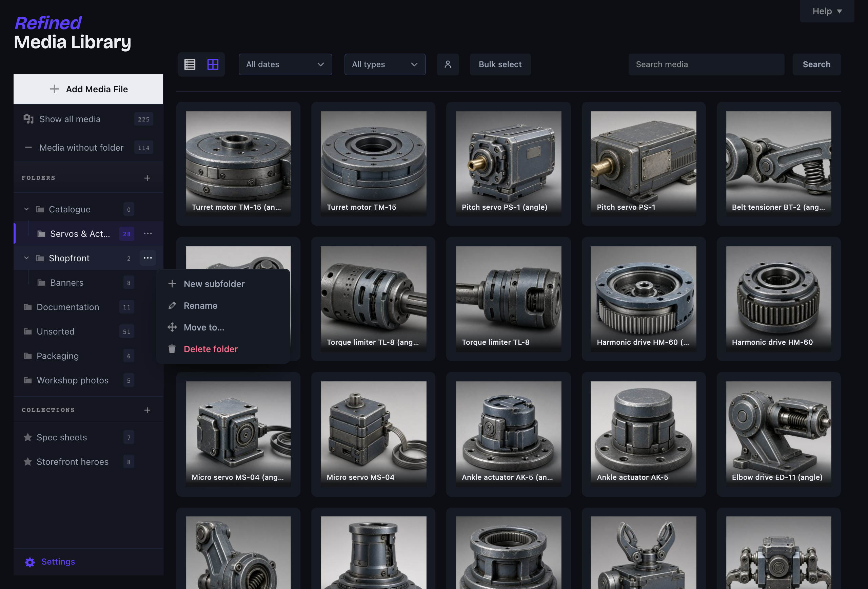The image size is (868, 589).
Task: Click the Spec sheets star icon
Action: point(28,437)
